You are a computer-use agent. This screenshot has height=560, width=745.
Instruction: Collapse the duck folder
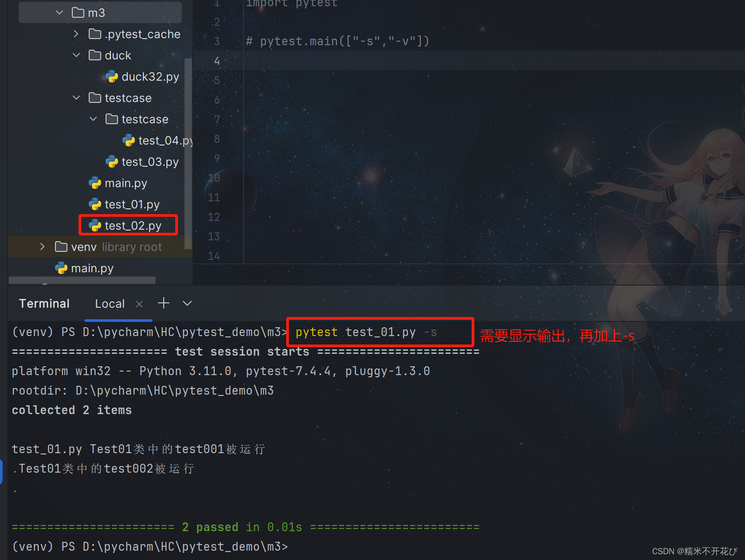pyautogui.click(x=76, y=55)
